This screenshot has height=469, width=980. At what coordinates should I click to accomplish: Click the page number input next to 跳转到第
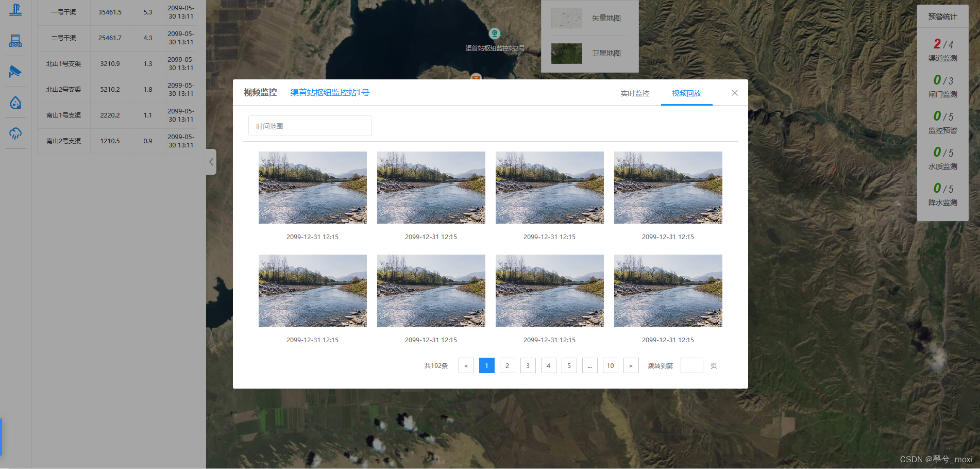pyautogui.click(x=691, y=365)
